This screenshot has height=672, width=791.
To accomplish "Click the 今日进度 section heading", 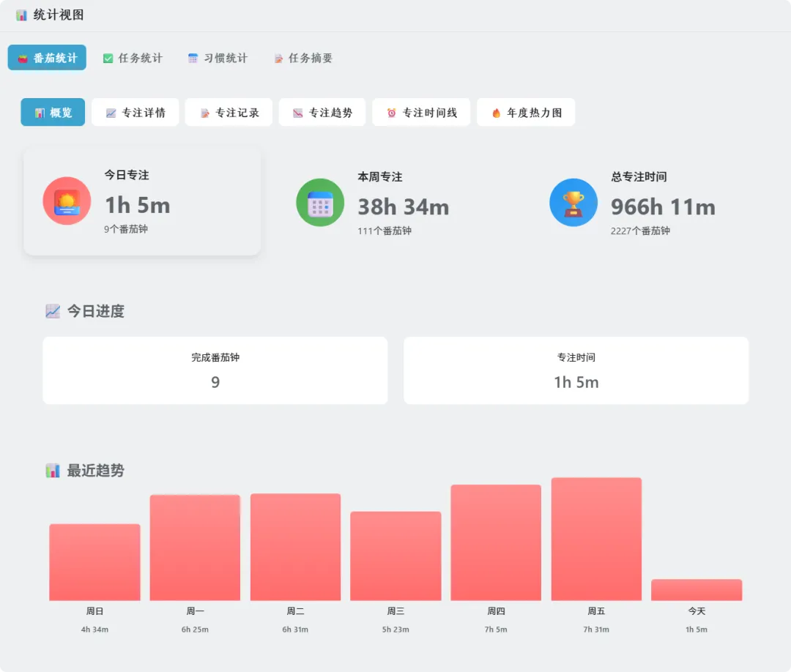I will (95, 311).
